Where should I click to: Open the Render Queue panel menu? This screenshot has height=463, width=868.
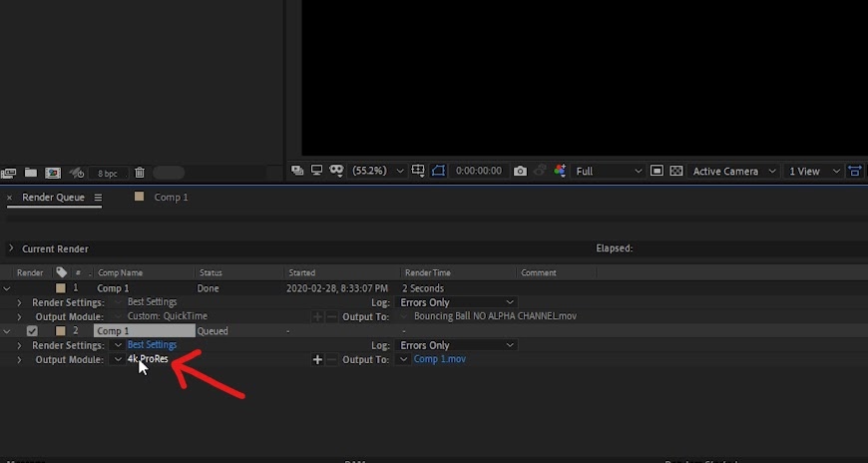click(x=98, y=198)
